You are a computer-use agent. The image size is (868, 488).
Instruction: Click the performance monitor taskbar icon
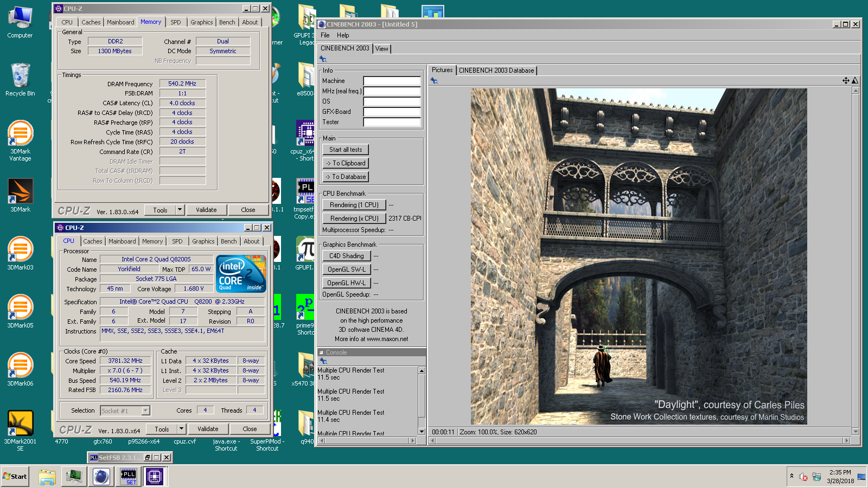tap(74, 477)
